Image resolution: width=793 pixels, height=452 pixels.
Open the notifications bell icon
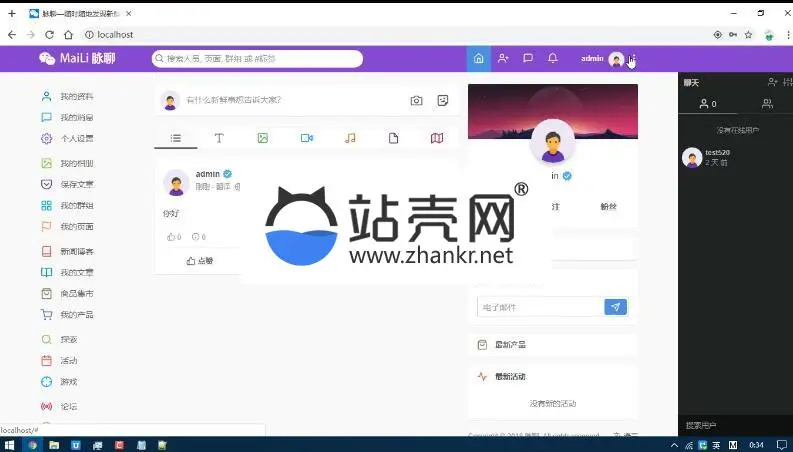point(553,59)
